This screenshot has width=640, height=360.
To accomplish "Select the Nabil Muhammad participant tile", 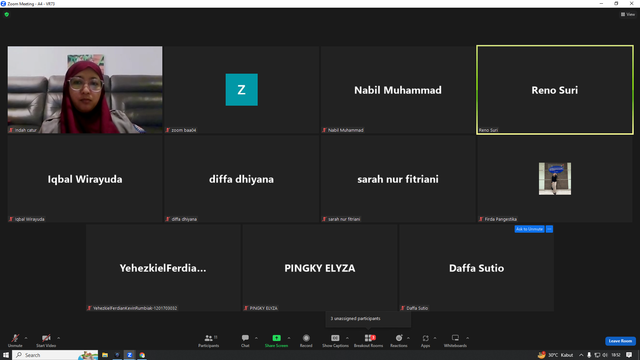I will coord(398,90).
